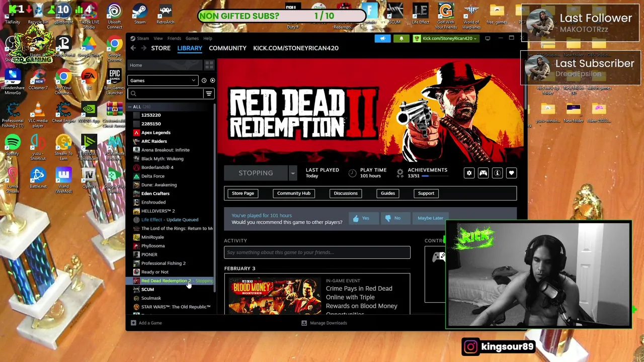Click Maybe Later on recommendation prompt
644x362 pixels.
(x=430, y=219)
